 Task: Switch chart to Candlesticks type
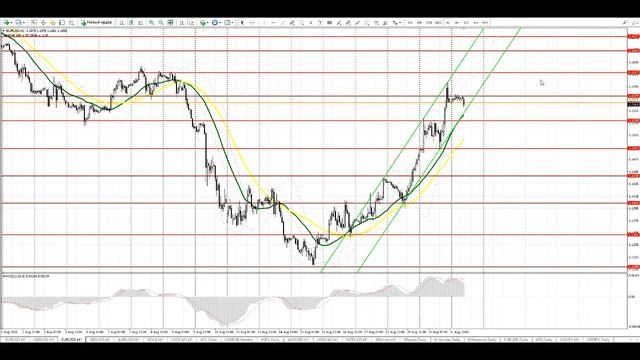131,22
